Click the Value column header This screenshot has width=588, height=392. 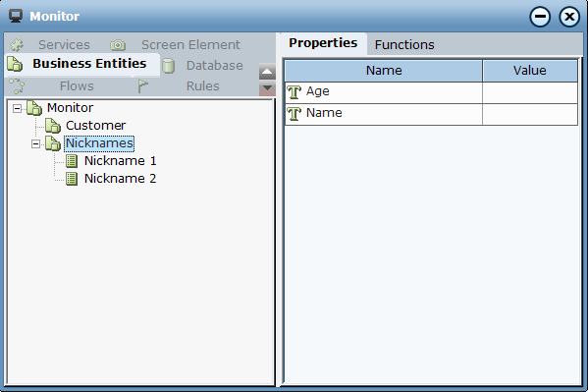530,71
